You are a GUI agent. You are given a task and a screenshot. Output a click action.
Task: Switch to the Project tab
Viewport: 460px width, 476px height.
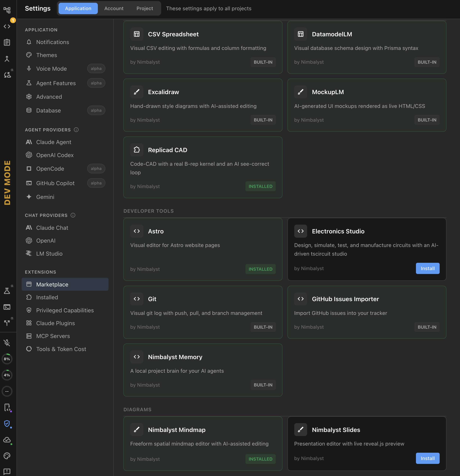[x=145, y=8]
